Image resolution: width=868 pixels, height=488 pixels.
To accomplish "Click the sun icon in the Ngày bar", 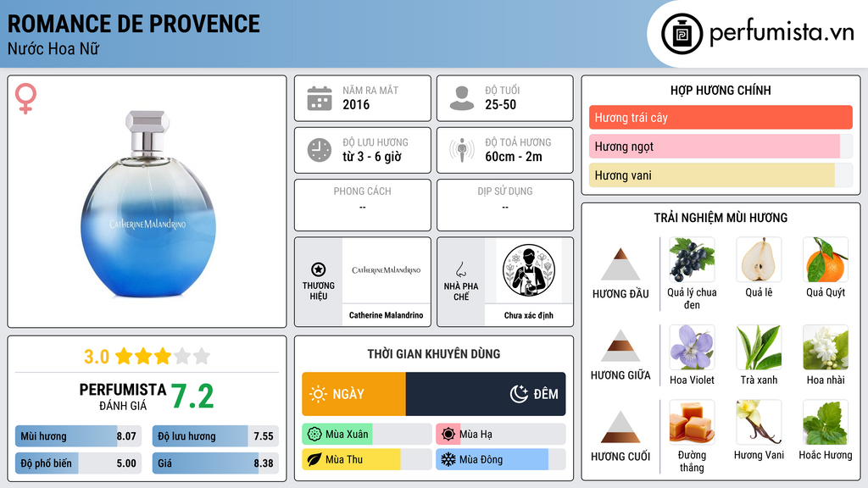I will pyautogui.click(x=319, y=394).
